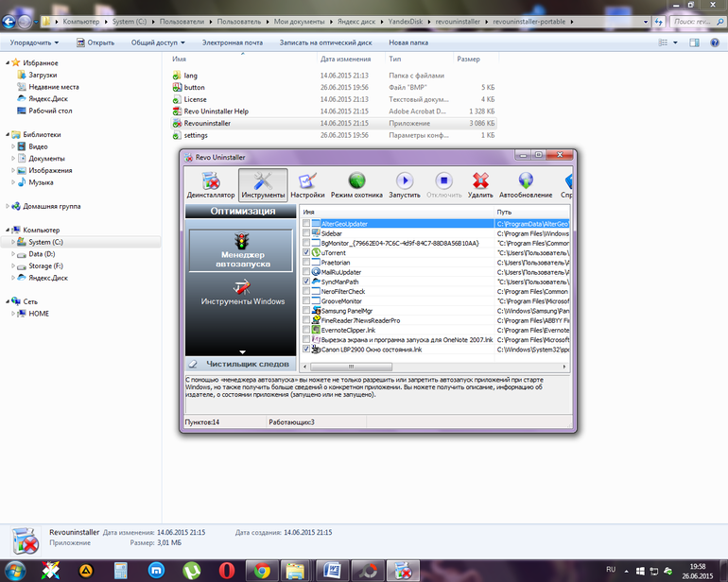Expand the Документы library node

13,159
